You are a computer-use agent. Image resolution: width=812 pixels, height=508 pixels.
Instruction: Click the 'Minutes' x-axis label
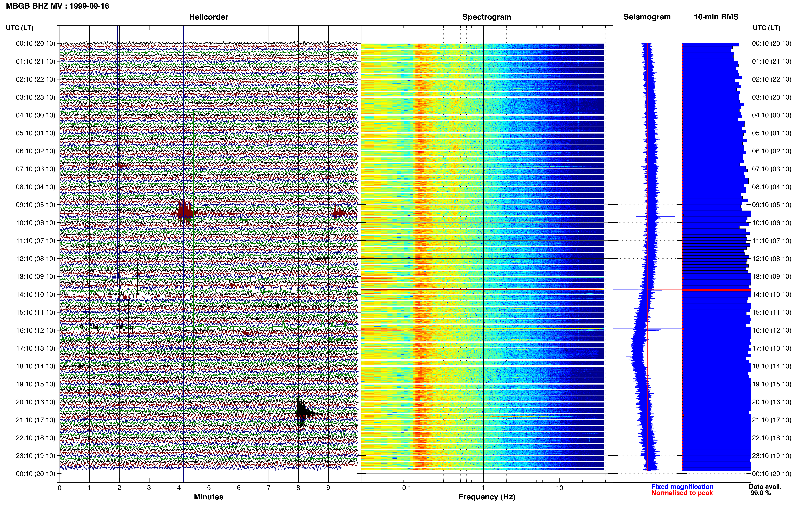coord(209,497)
